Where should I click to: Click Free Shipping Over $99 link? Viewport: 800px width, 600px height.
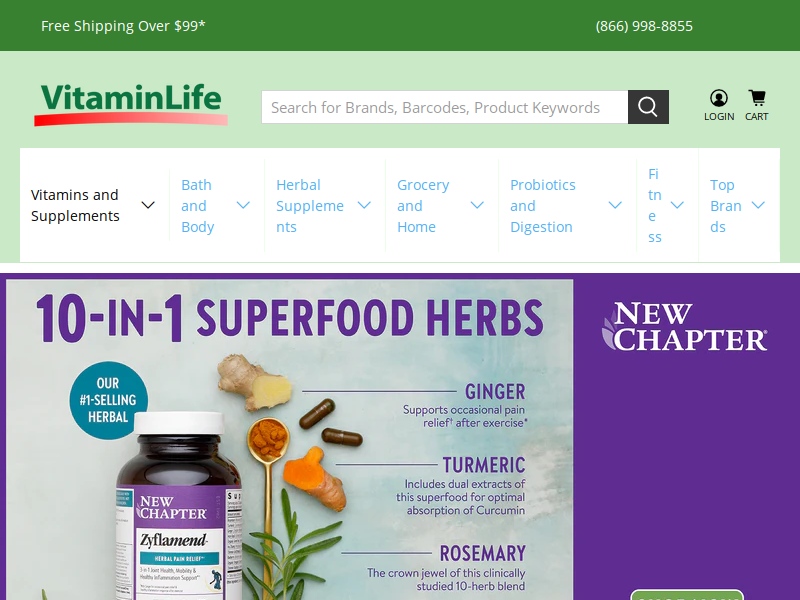(x=123, y=26)
